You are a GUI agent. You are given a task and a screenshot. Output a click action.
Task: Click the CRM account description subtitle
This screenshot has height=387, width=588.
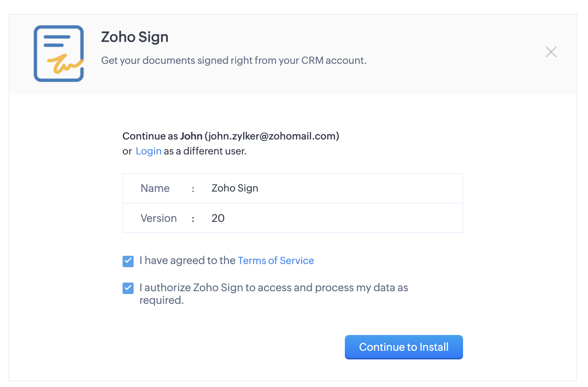tap(234, 60)
